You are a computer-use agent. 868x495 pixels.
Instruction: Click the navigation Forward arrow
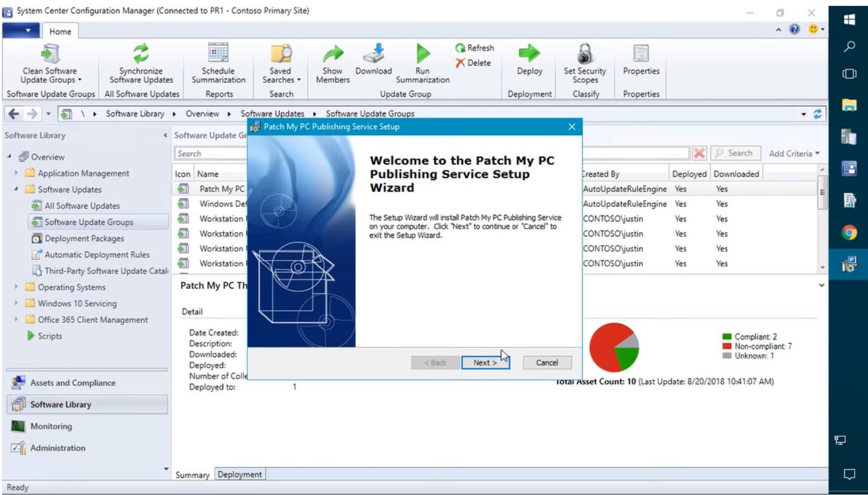(x=32, y=114)
